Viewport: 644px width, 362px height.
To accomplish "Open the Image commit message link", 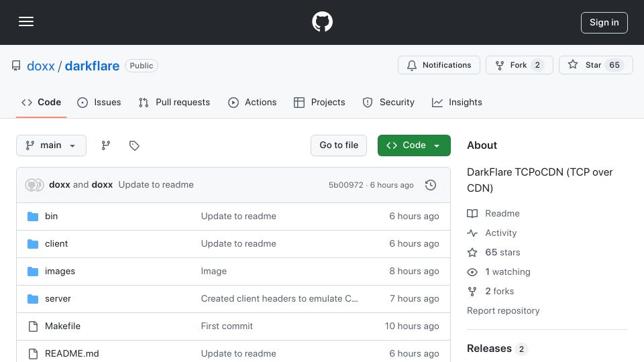I will pyautogui.click(x=213, y=271).
